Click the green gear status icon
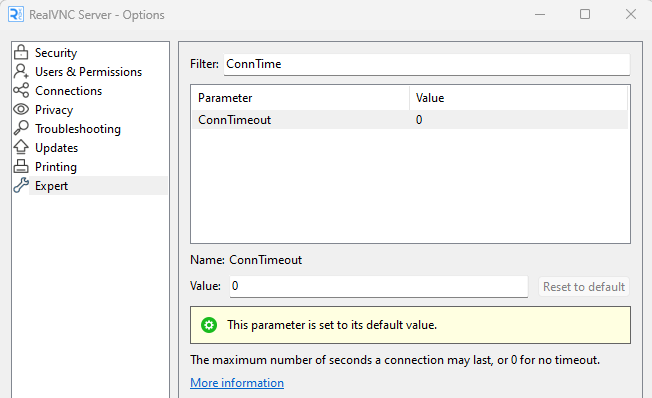The height and width of the screenshot is (398, 652). coord(209,325)
